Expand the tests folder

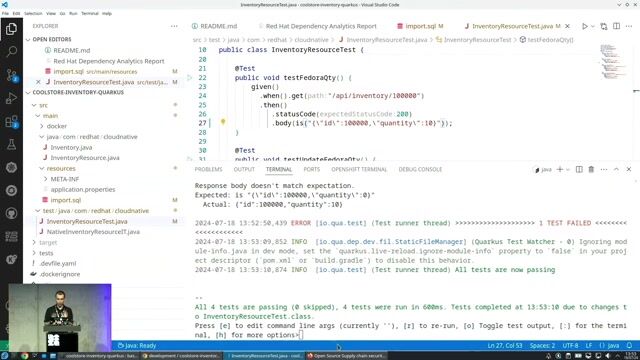tap(46, 253)
